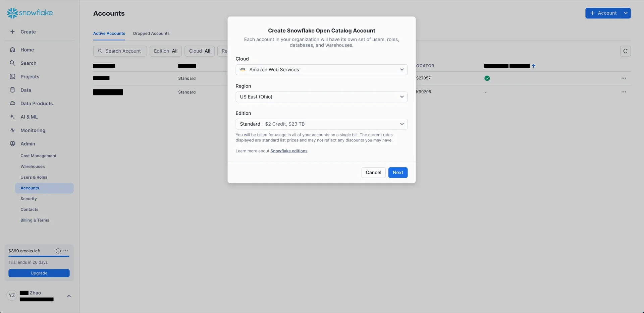Switch to Dropped Accounts tab

151,34
